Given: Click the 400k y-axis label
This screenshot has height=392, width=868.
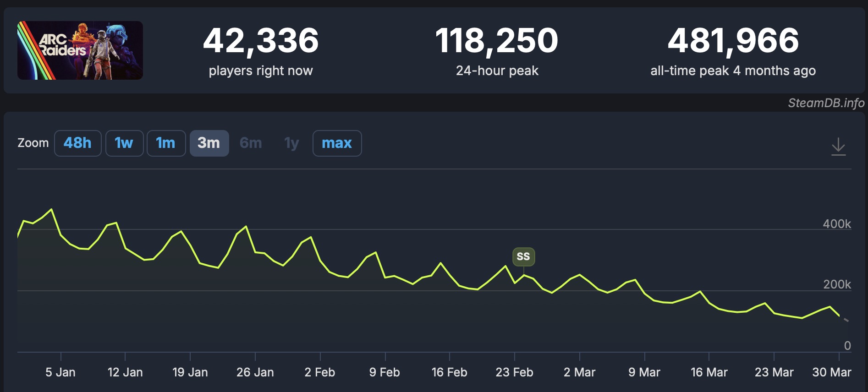Looking at the screenshot, I should 837,224.
